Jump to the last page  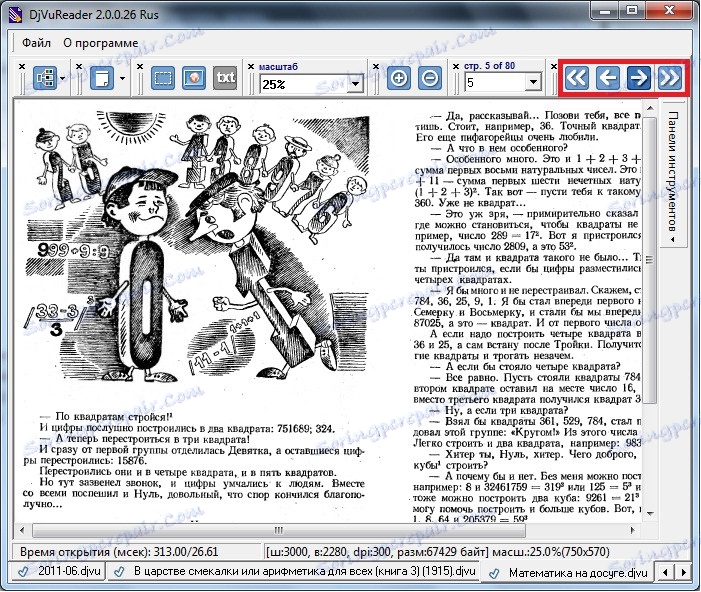(669, 78)
